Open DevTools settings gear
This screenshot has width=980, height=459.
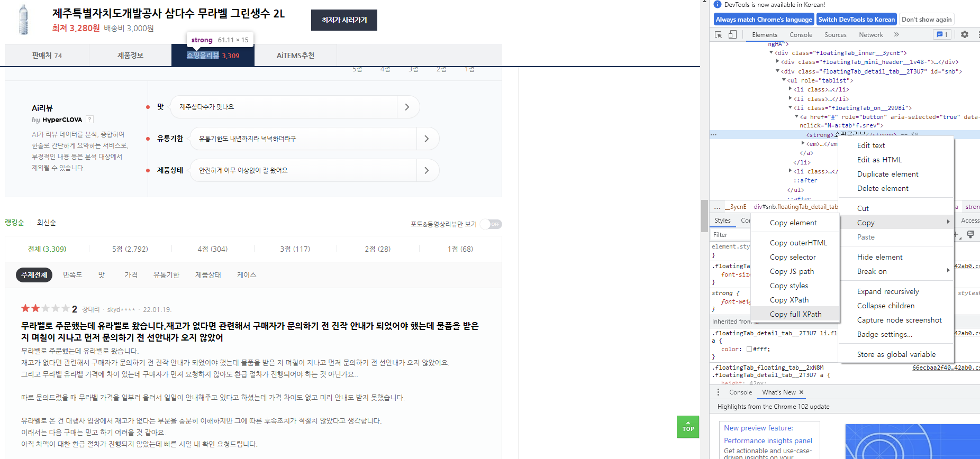(965, 34)
